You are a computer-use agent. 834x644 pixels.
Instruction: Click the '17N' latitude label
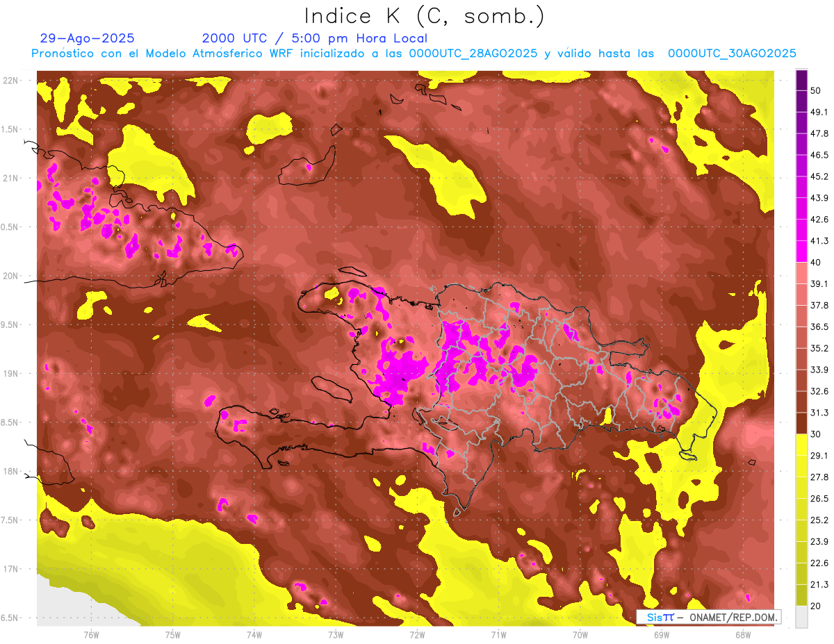pos(11,569)
